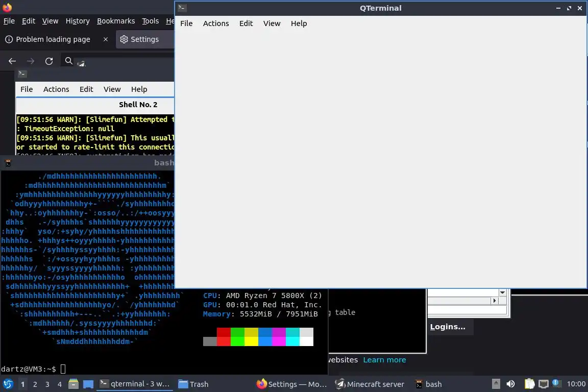Open Firefox View menu

[x=50, y=21]
